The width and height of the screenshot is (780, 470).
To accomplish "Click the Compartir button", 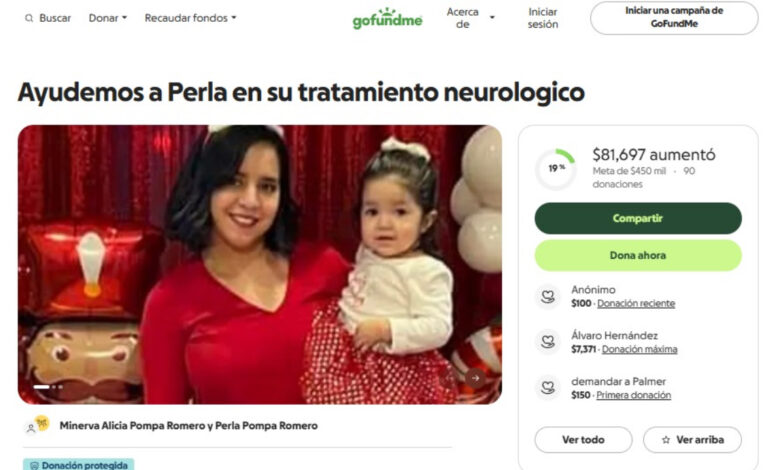I will (x=638, y=218).
